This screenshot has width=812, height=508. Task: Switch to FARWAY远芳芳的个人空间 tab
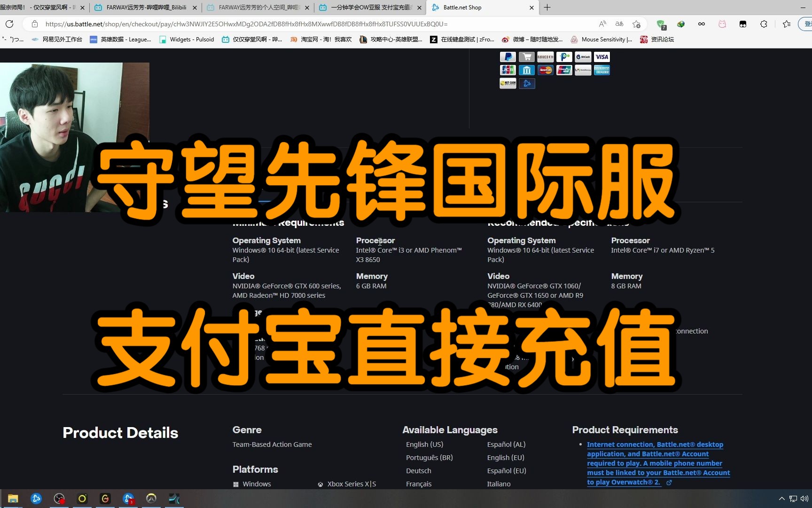258,8
